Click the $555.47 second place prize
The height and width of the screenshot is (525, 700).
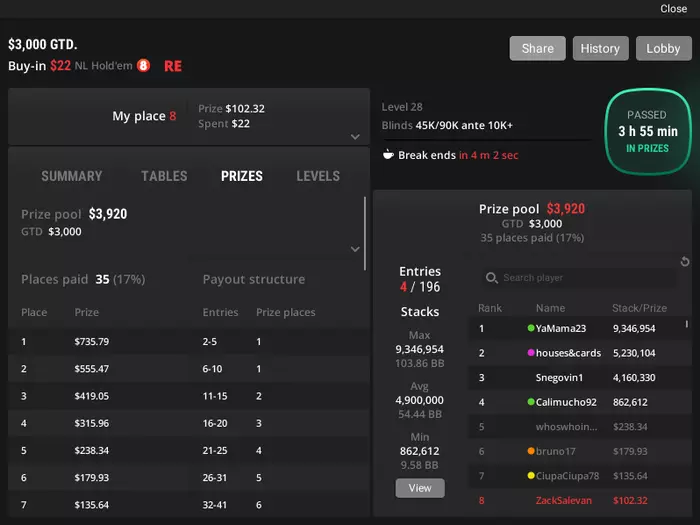92,369
